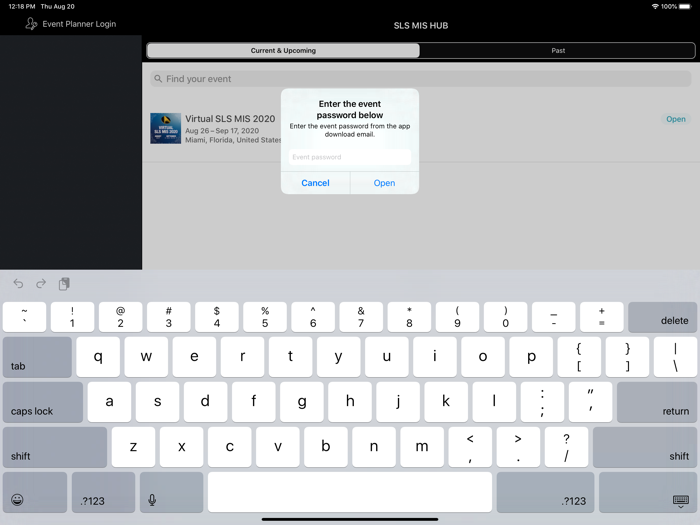Tap the keyboard undo arrow icon
700x525 pixels.
point(18,283)
